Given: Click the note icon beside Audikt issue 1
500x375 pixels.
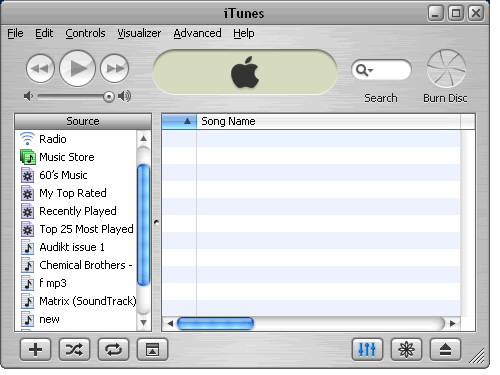Looking at the screenshot, I should 28,247.
